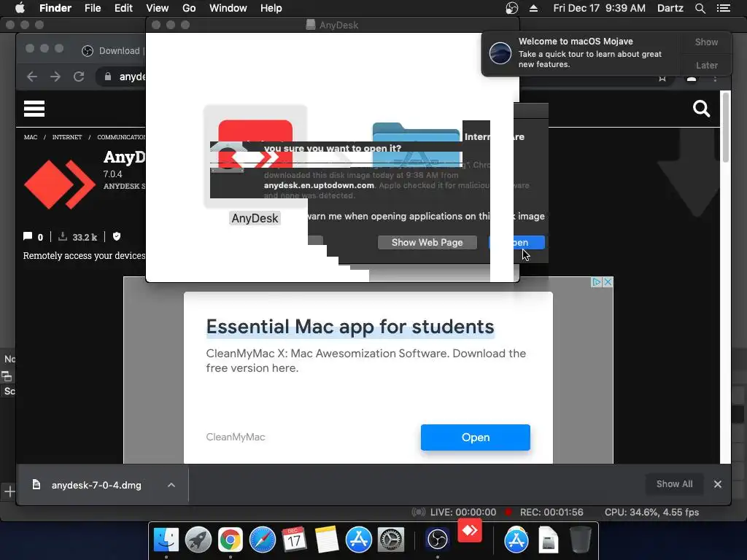Screen dimensions: 747x560
Task: Open Applications folder stack in Dock
Action: [516, 540]
